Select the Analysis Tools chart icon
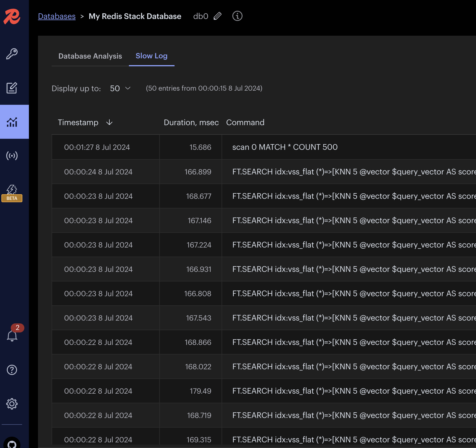Screen dimensions: 476x448 (x=12, y=122)
